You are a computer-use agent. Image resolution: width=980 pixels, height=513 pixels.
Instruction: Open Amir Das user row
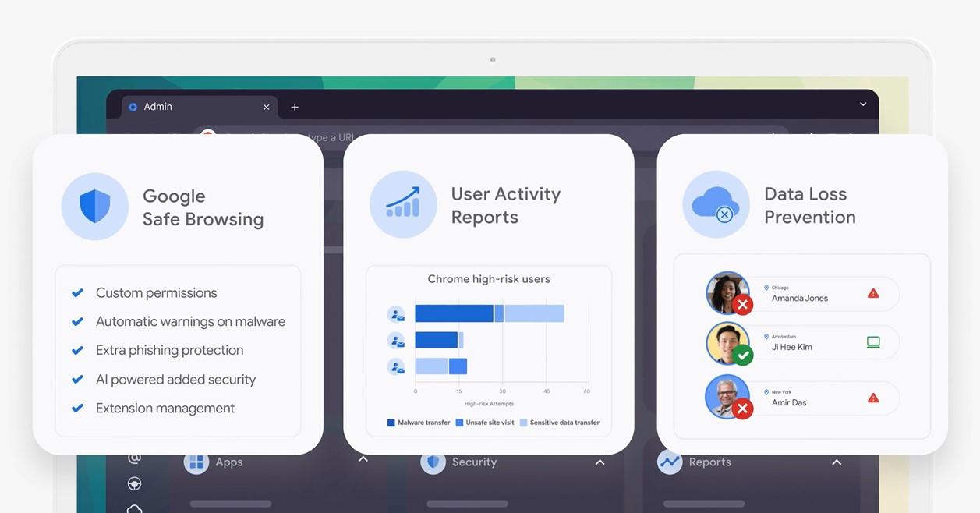coord(803,398)
